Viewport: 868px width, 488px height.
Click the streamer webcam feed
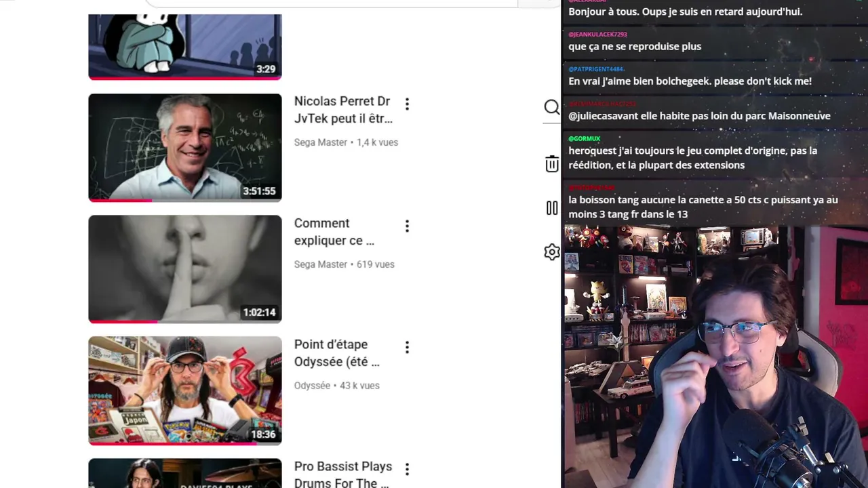715,357
